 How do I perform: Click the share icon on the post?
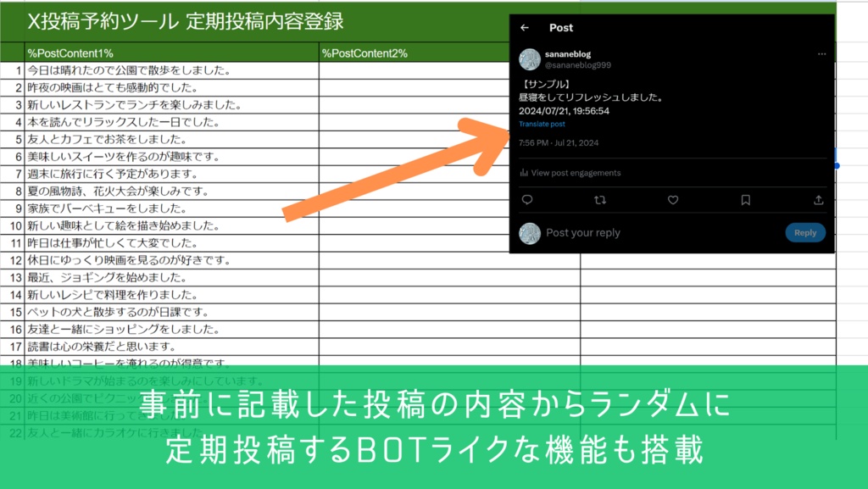[816, 199]
